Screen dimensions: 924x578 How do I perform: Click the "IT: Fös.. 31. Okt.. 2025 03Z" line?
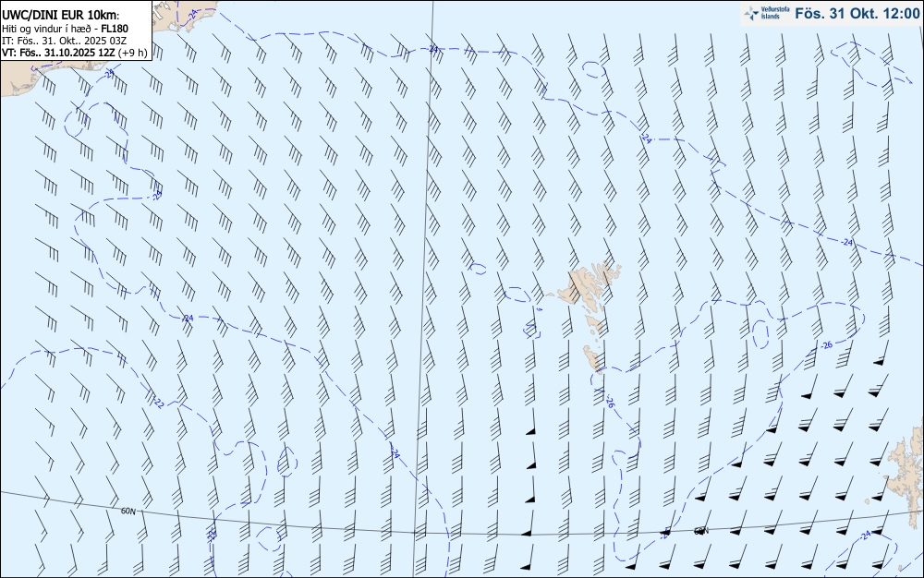tap(65, 41)
